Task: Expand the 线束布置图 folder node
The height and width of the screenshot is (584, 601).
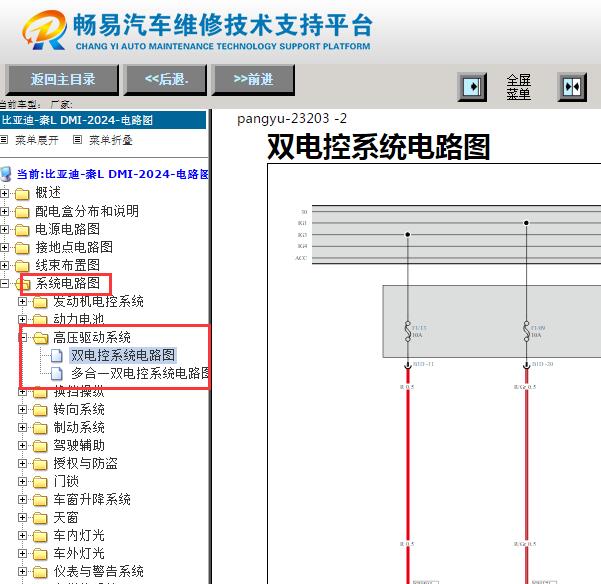Action: [4, 265]
